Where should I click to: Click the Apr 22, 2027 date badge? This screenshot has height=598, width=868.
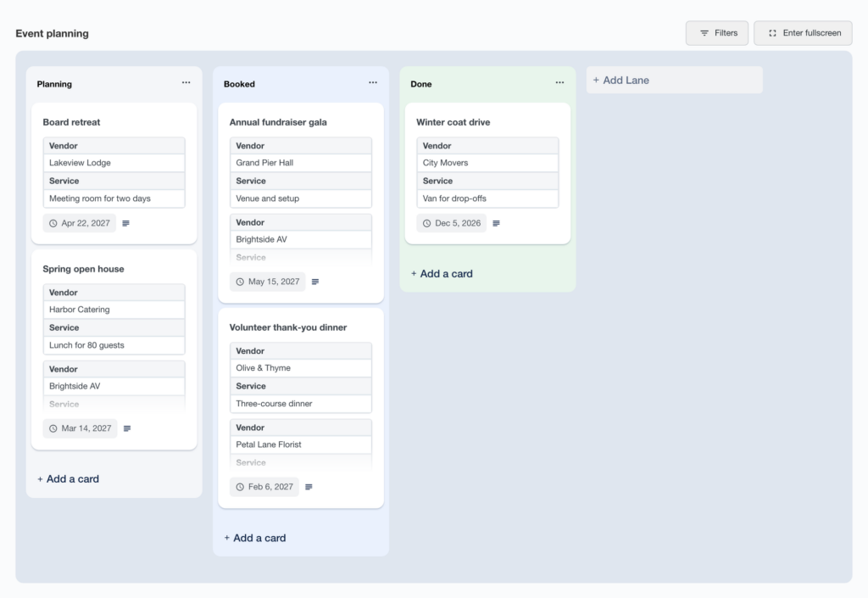coord(79,223)
